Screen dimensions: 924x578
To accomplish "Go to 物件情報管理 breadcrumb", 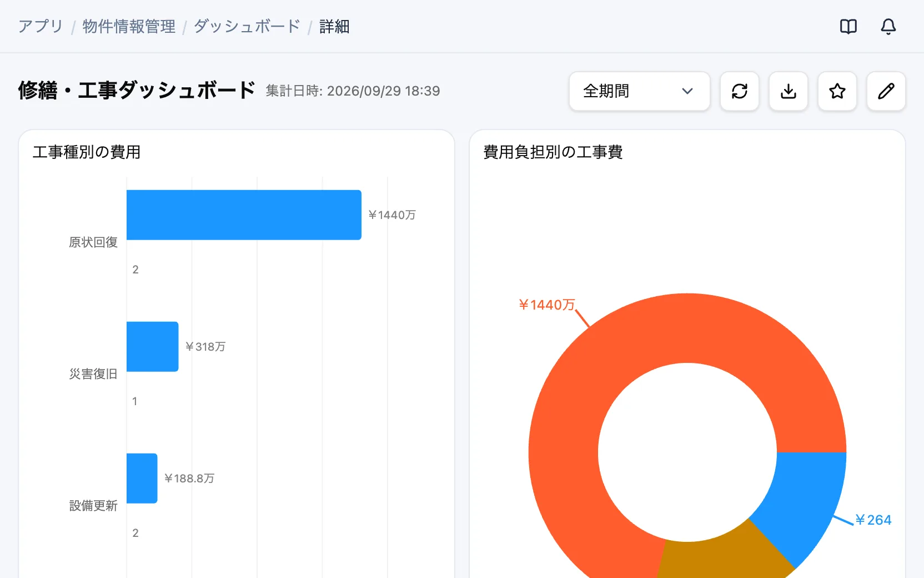I will (129, 26).
